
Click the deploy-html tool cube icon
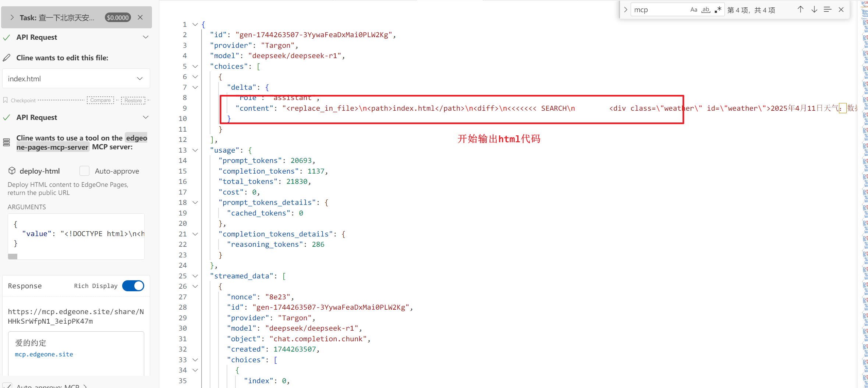click(12, 171)
